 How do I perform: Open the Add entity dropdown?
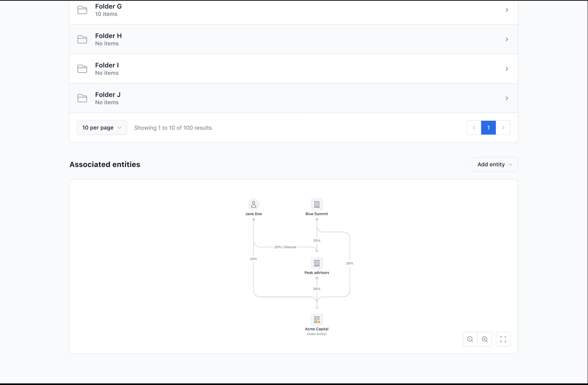click(x=495, y=165)
